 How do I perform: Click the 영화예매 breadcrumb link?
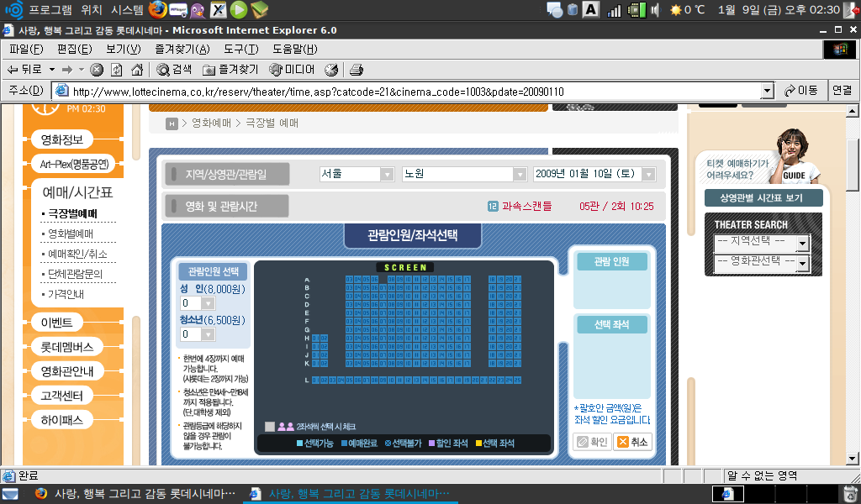tap(211, 123)
